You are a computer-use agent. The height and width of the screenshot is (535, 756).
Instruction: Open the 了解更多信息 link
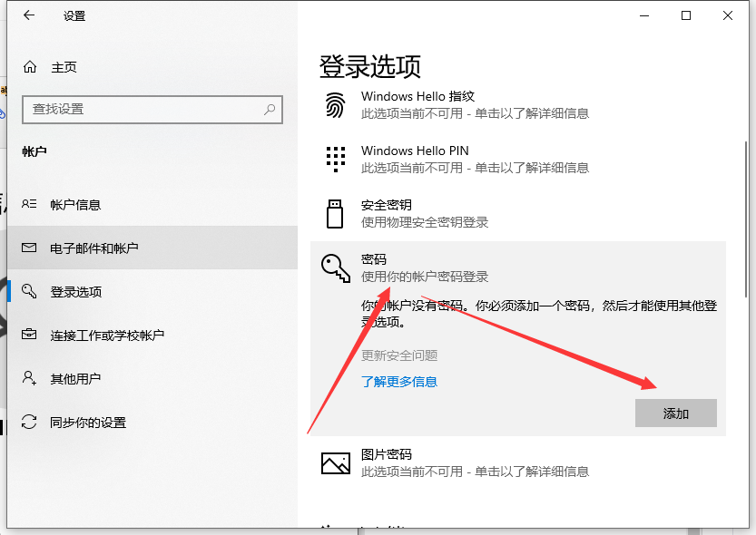click(x=399, y=382)
